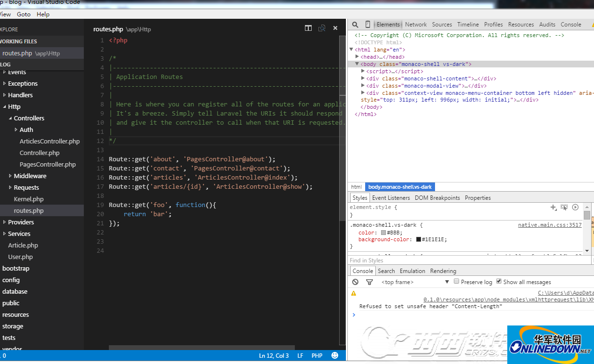The height and width of the screenshot is (364, 594).
Task: Click the LF line ending indicator
Action: coord(300,356)
